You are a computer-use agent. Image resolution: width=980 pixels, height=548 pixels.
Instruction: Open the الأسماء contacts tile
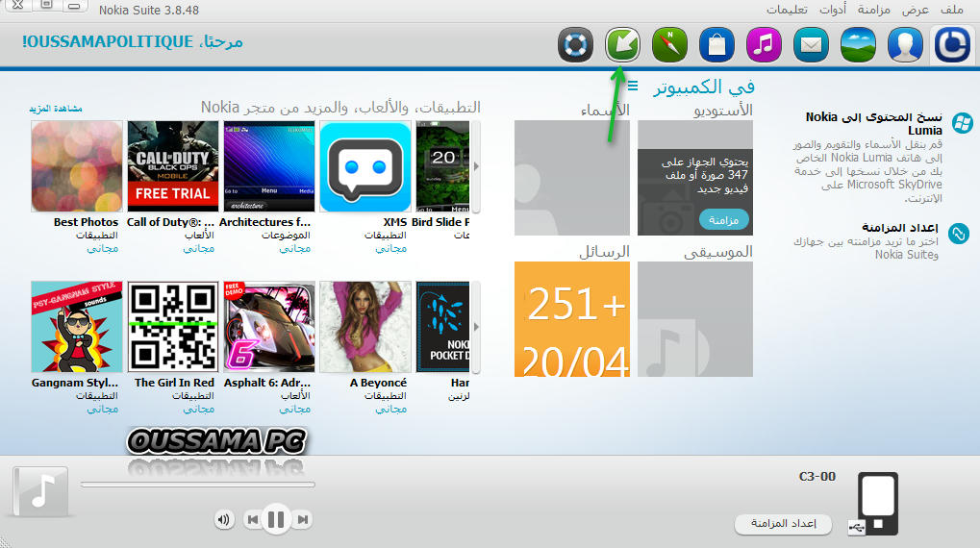[x=572, y=178]
